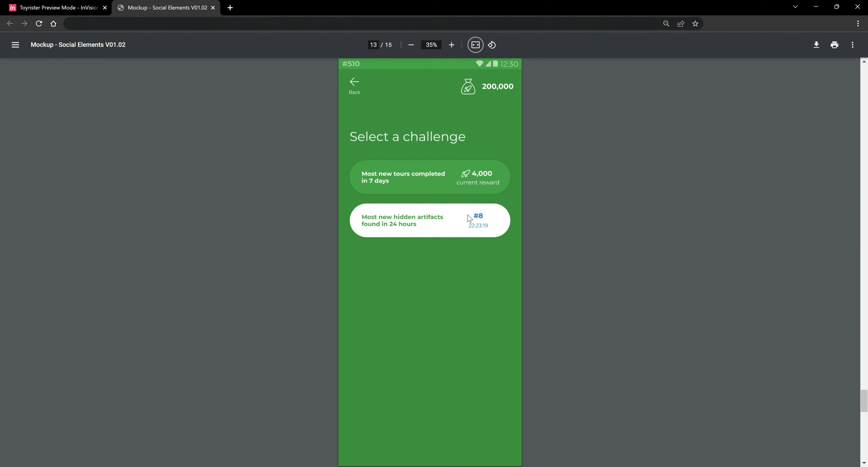Click the #510 status text
This screenshot has width=868, height=467.
click(351, 64)
